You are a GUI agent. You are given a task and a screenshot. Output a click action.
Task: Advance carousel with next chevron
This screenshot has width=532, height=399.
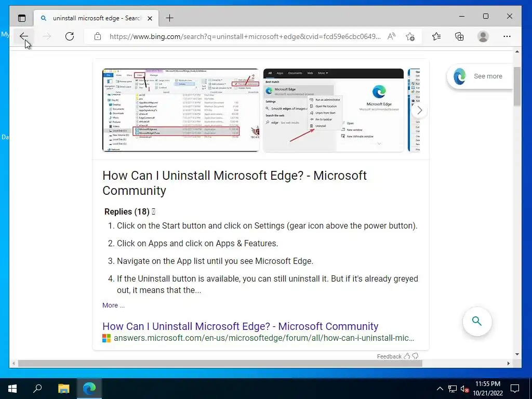(x=420, y=110)
